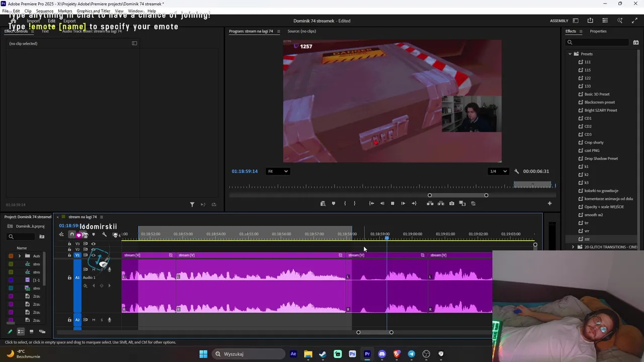Click the green pencil writable toggle
This screenshot has height=362, width=644.
10,332
